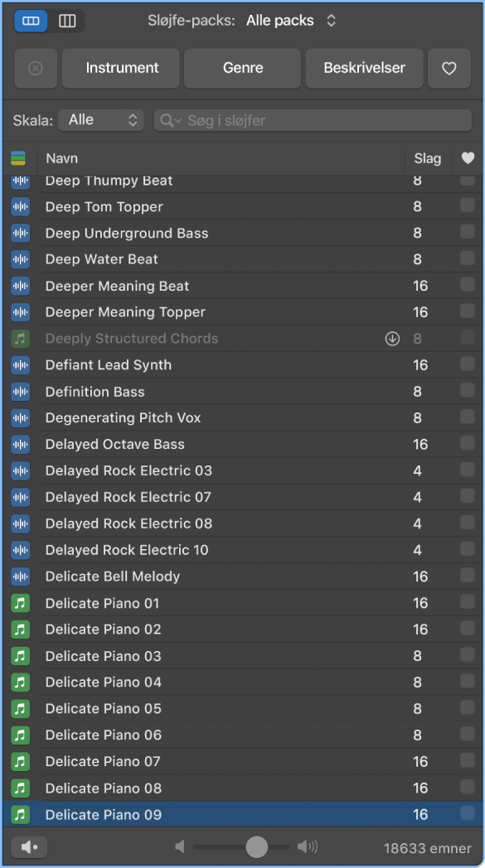This screenshot has width=485, height=868.
Task: Click green icon of Delicate Piano 01
Action: coord(21,603)
